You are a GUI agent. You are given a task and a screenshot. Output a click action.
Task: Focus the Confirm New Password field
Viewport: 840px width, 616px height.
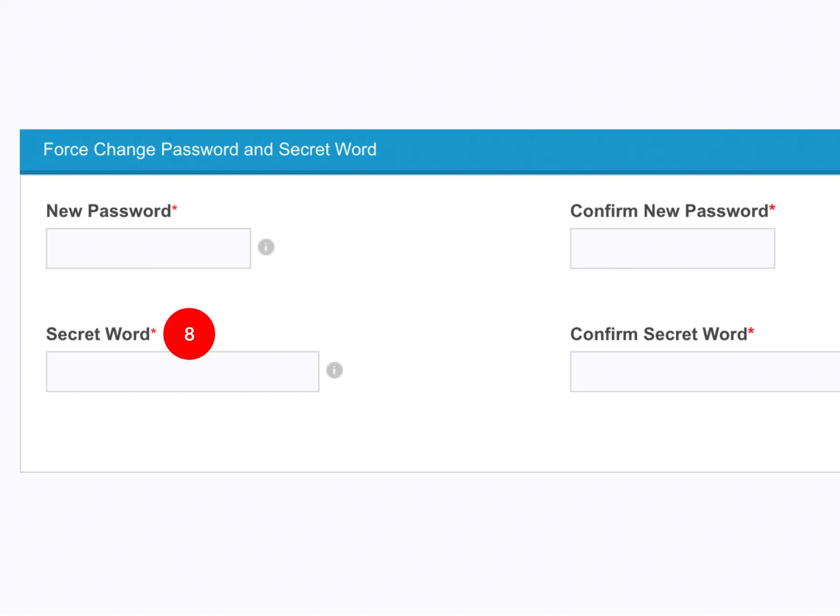coord(672,248)
